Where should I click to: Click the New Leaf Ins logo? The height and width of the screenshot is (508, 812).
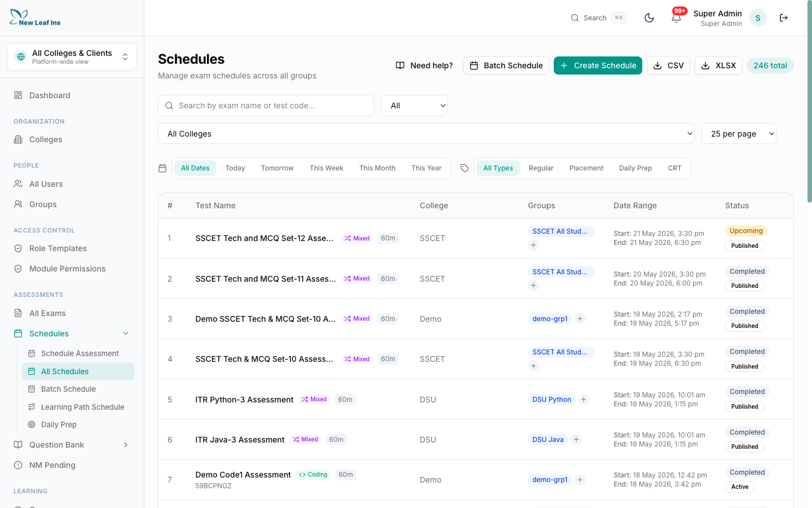coord(35,18)
